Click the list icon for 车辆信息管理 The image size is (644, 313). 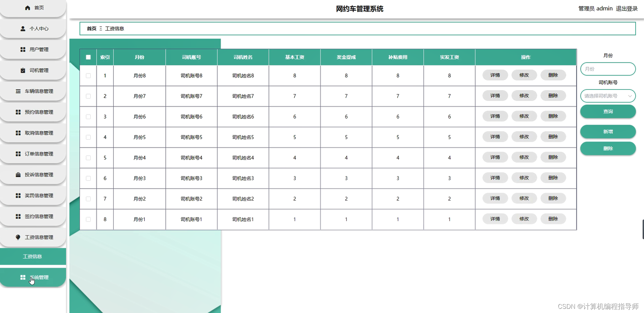18,91
